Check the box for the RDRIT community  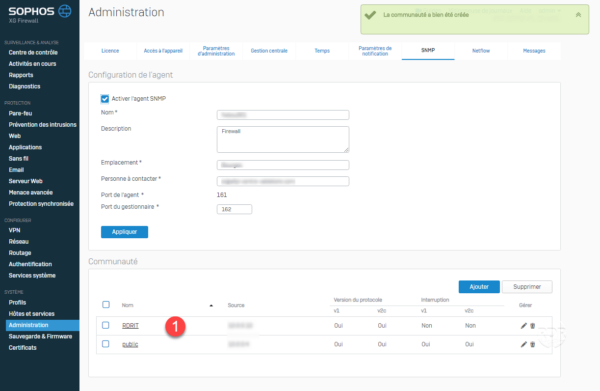(x=106, y=325)
